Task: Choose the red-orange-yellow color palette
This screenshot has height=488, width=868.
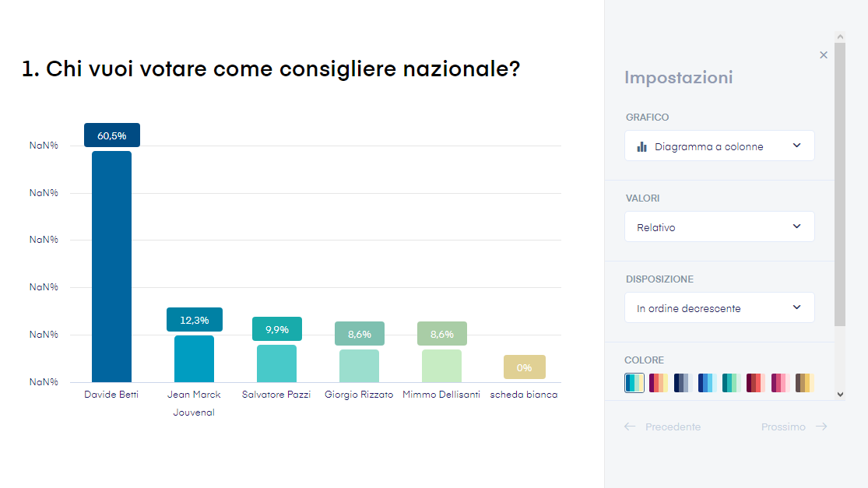Action: click(x=659, y=383)
